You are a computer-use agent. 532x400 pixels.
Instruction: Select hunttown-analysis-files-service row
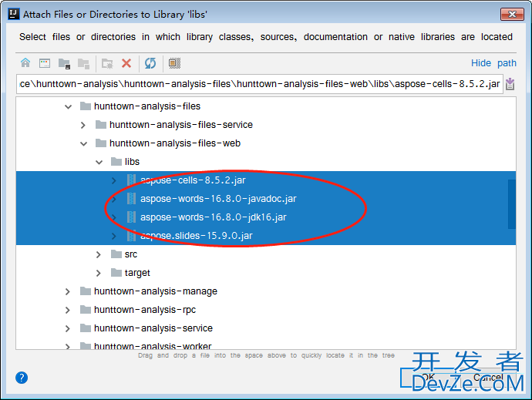tap(266, 125)
